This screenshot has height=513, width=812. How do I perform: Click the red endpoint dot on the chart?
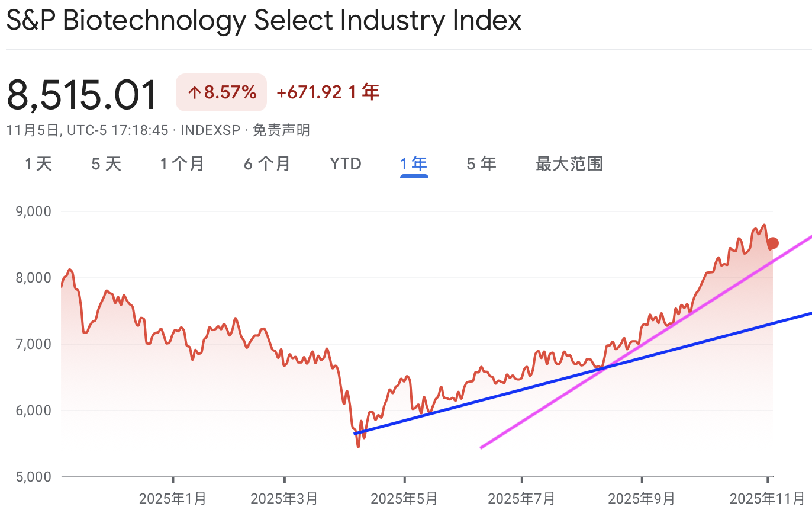click(x=772, y=243)
